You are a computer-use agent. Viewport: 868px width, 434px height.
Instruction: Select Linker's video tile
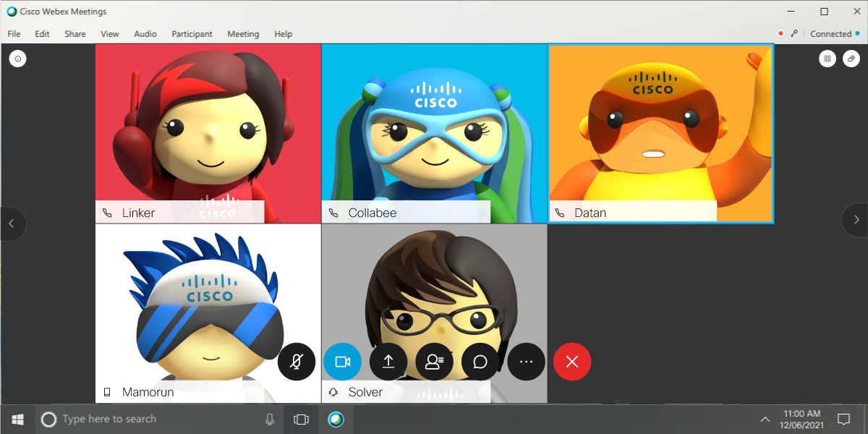point(208,134)
